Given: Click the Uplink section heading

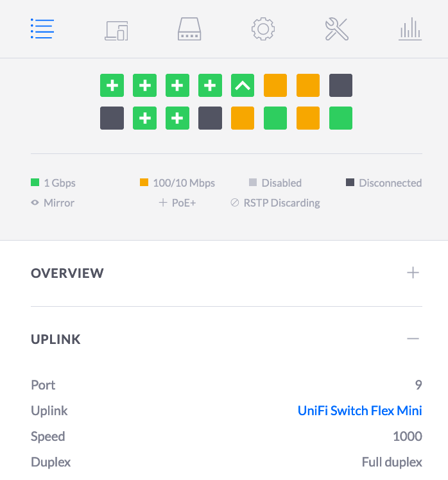Looking at the screenshot, I should (56, 339).
